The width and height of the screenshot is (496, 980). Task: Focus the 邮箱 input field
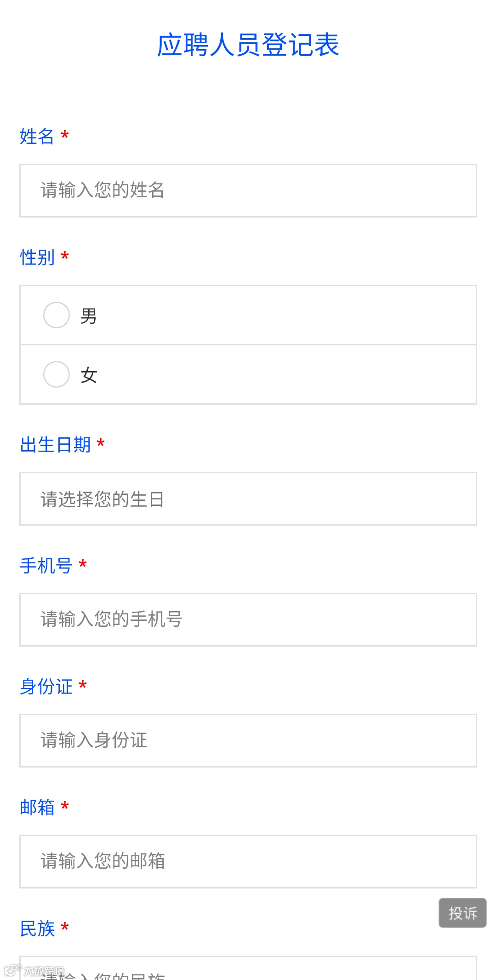248,861
